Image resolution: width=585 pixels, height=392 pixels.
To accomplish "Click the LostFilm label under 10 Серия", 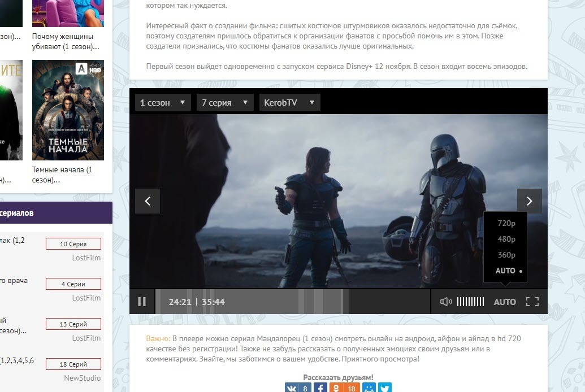I will pos(86,258).
